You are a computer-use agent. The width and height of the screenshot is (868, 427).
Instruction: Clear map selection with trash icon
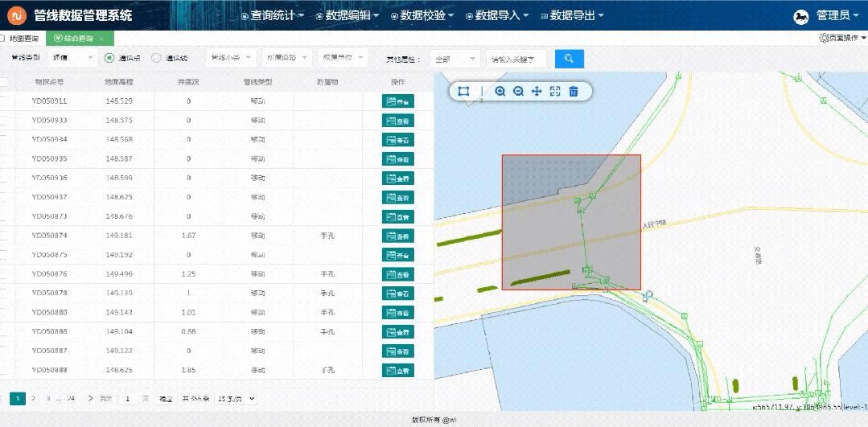tap(574, 91)
